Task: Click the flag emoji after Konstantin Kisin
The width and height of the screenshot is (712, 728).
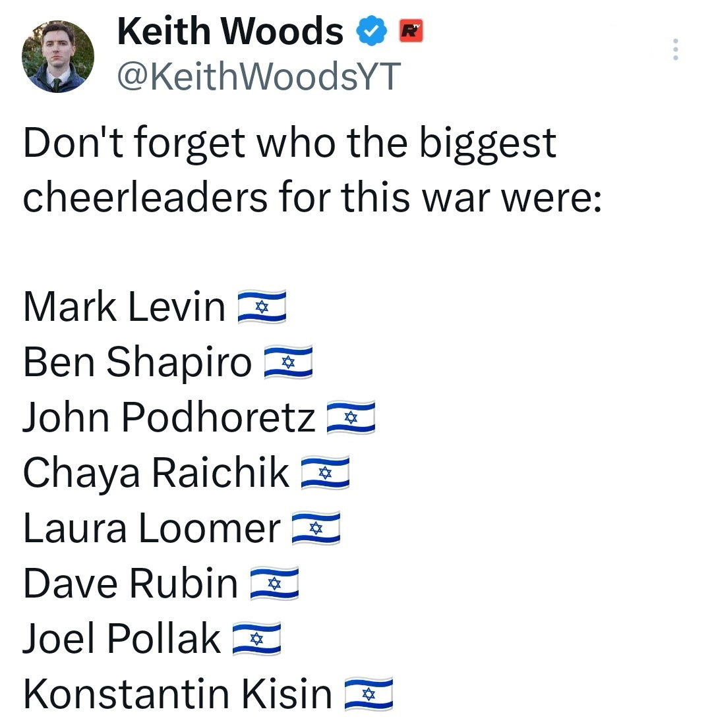Action: click(369, 694)
